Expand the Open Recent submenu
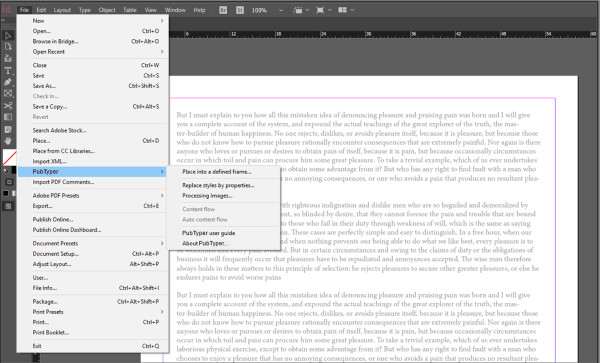Image resolution: width=600 pixels, height=363 pixels. coord(162,52)
